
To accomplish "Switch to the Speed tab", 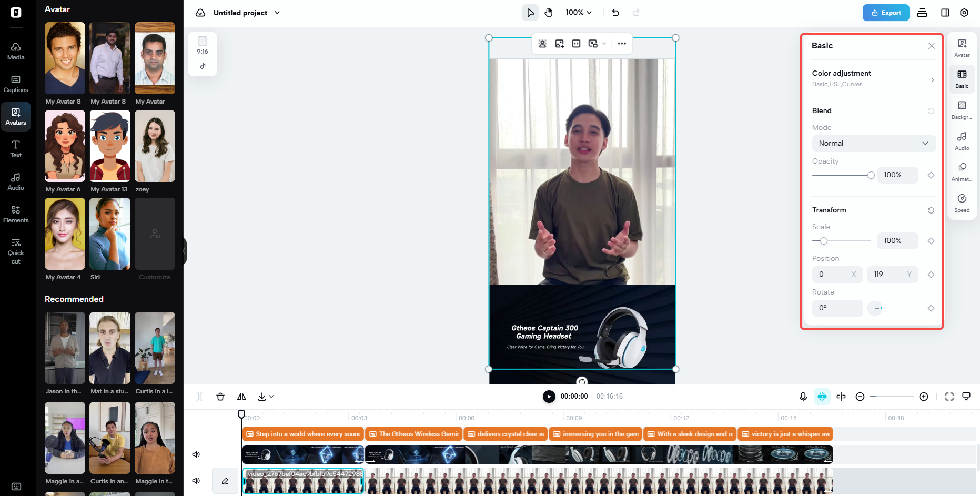I will (x=962, y=203).
